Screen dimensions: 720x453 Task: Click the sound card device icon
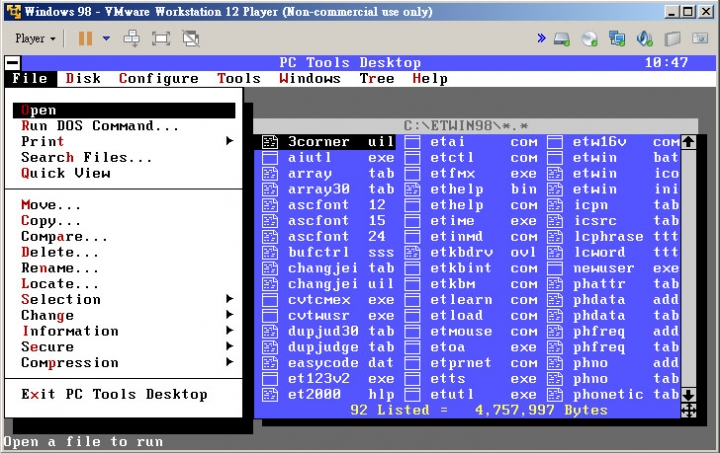pyautogui.click(x=644, y=39)
